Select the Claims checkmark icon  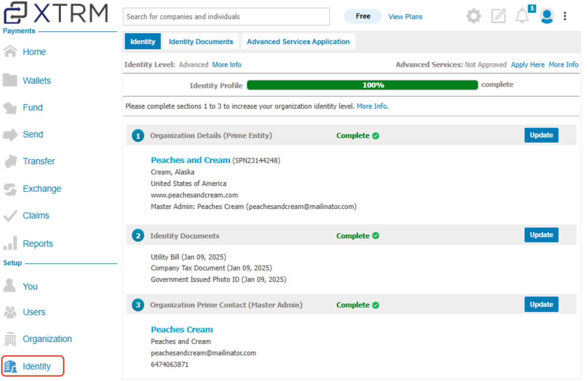[x=10, y=216]
